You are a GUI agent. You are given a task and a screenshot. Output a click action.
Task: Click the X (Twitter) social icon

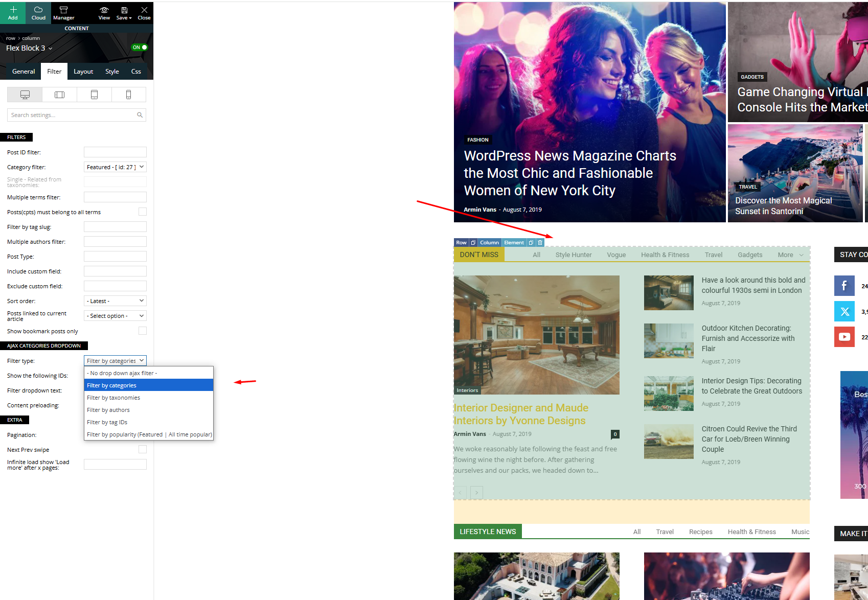pos(844,311)
